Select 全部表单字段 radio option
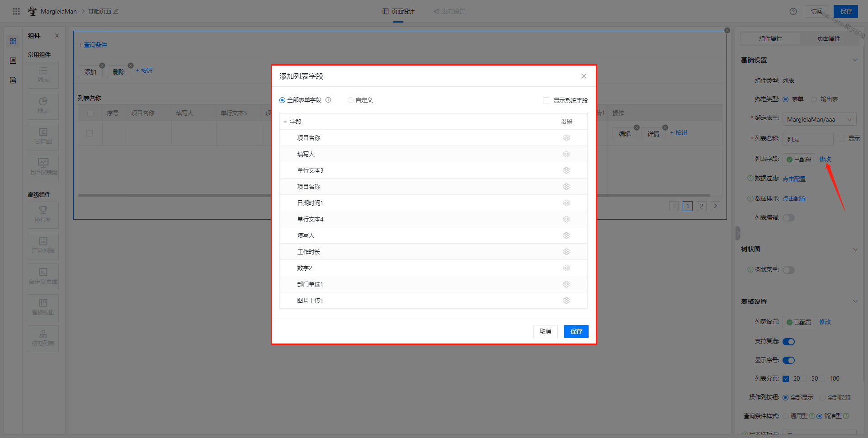Screen dimensions: 868x438 282,100
